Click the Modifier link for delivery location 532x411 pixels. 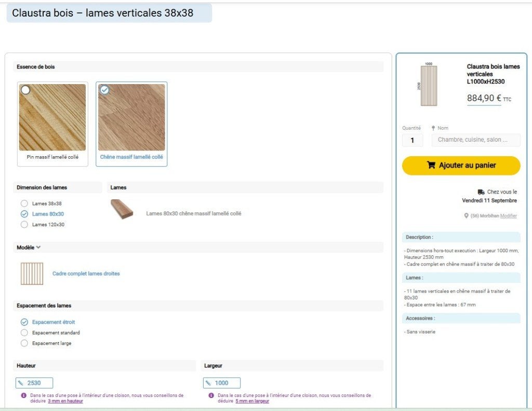[x=509, y=216]
